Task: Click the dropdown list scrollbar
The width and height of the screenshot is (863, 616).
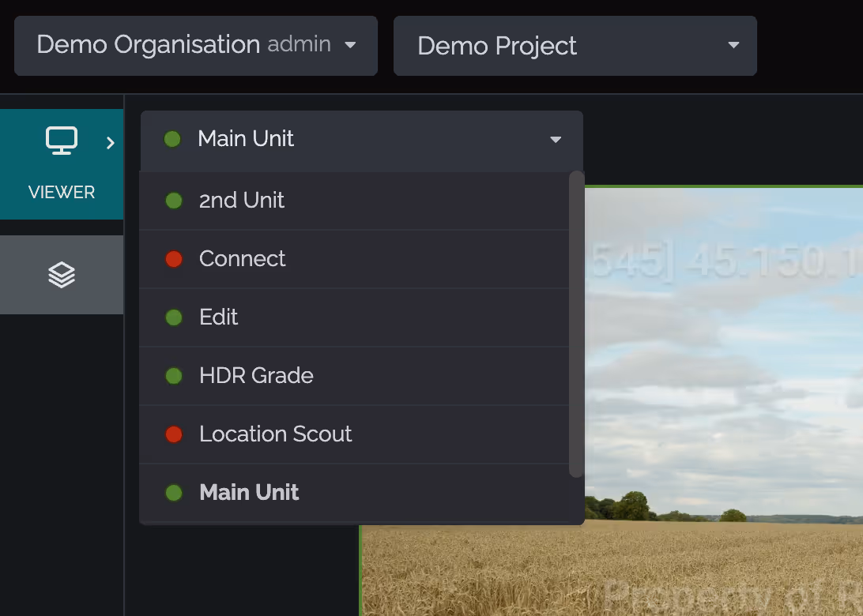Action: [576, 325]
